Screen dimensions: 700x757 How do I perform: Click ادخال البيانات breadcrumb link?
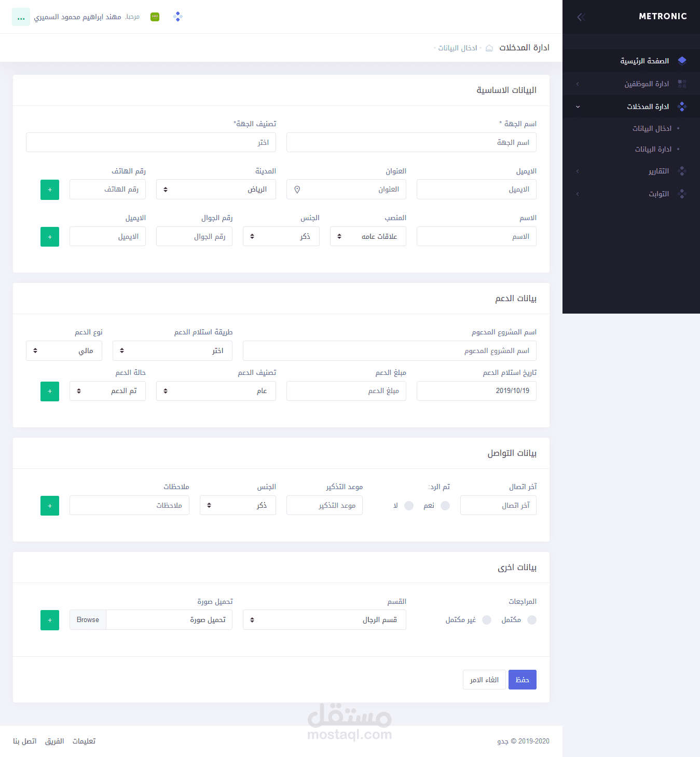pos(458,48)
